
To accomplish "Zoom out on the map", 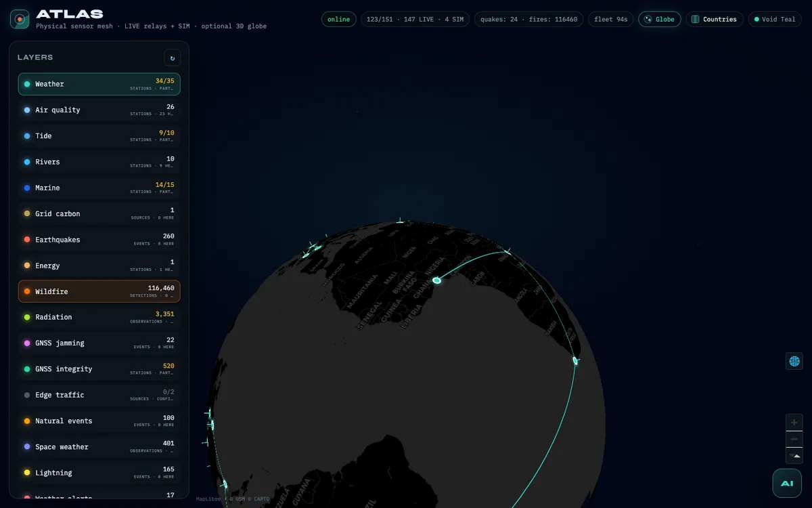I will (x=794, y=439).
